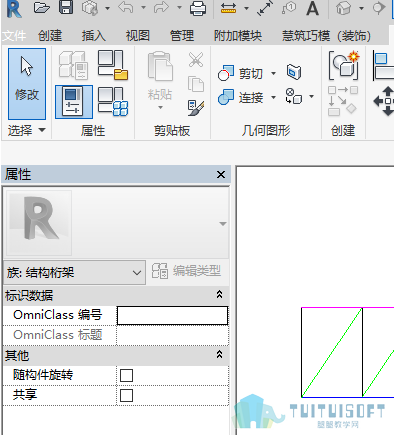
Task: Click the Revit family preview thumbnail
Action: [39, 223]
